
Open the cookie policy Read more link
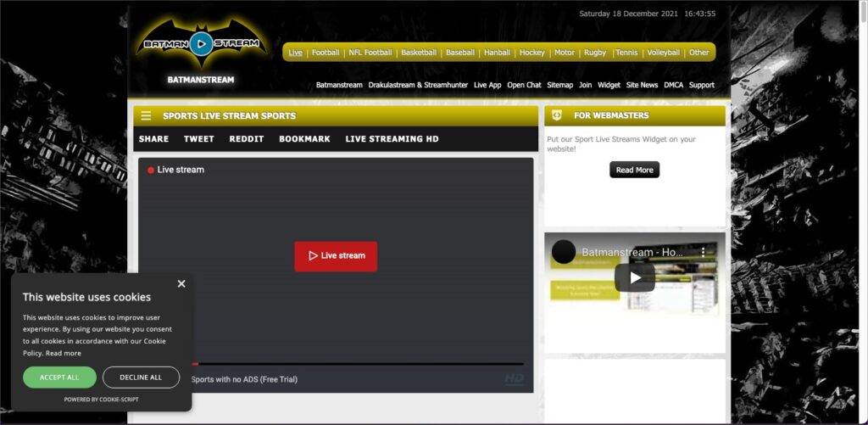point(63,354)
